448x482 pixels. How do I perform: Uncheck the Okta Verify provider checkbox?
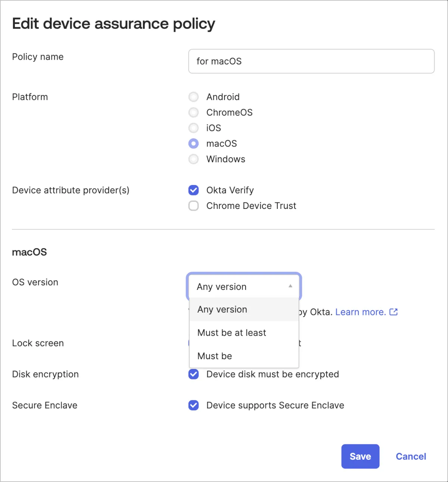point(193,190)
